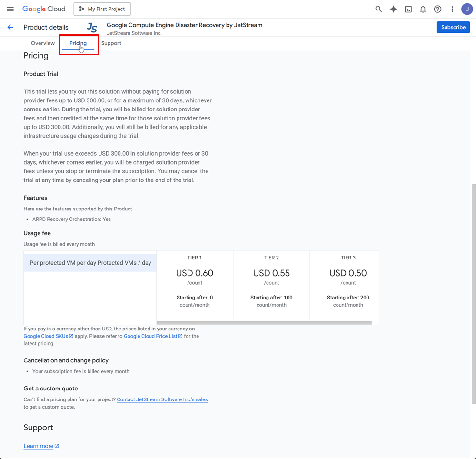Screen dimensions: 476x459
Task: Click Contact JetStream Software Inc.'s sales link
Action: point(162,399)
